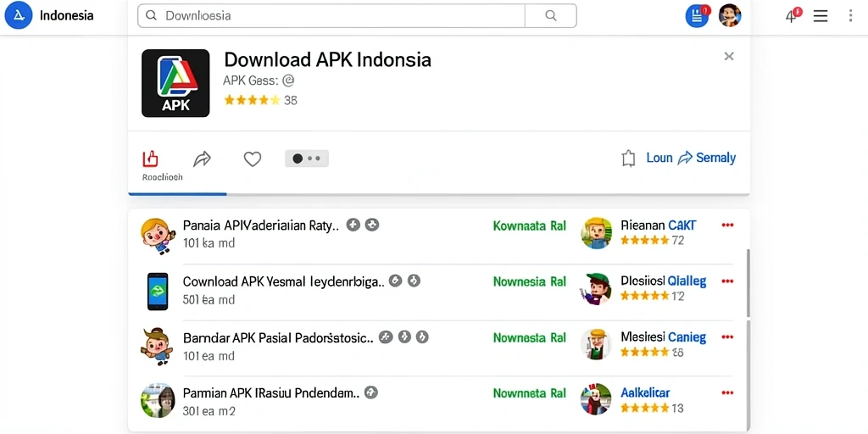The width and height of the screenshot is (868, 434).
Task: Open red more options for Dlosiiosl Qialleg
Action: point(727,281)
